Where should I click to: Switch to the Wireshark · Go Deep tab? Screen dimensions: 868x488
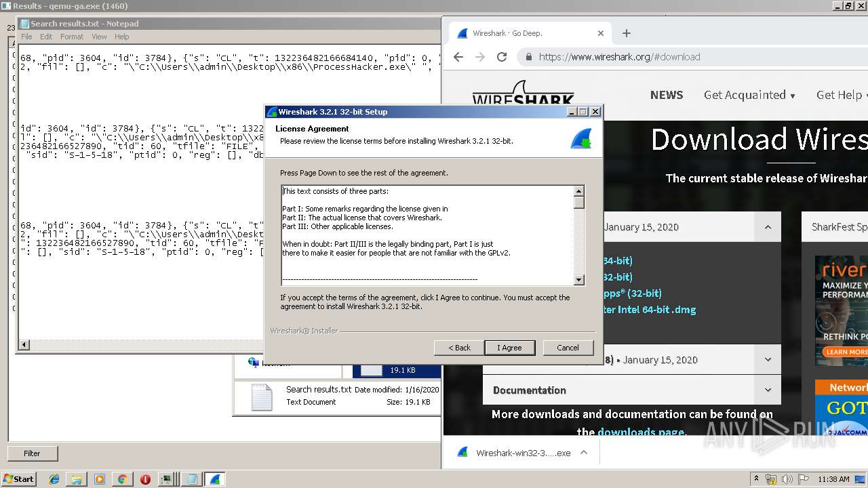[x=529, y=33]
